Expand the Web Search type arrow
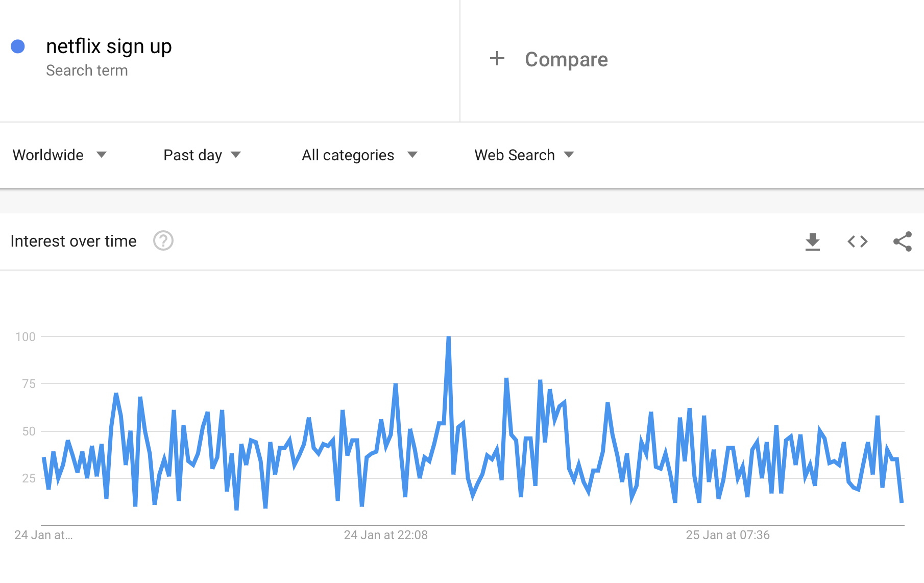This screenshot has height=583, width=924. (x=569, y=155)
